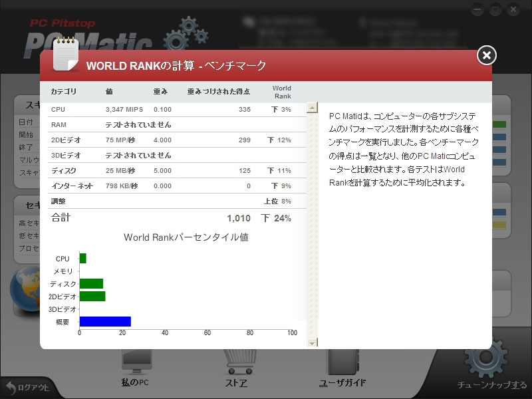This screenshot has width=532, height=399.
Task: Click the カテゴリ column header
Action: [x=64, y=92]
